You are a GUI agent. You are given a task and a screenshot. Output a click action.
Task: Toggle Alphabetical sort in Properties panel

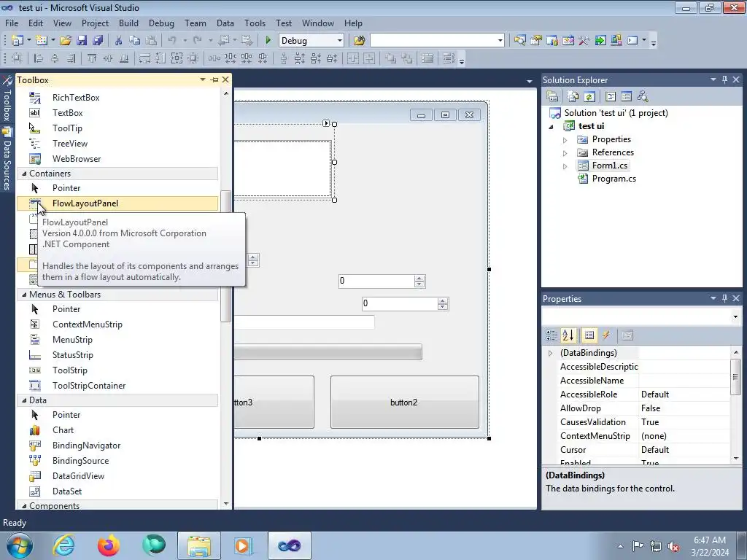click(568, 335)
